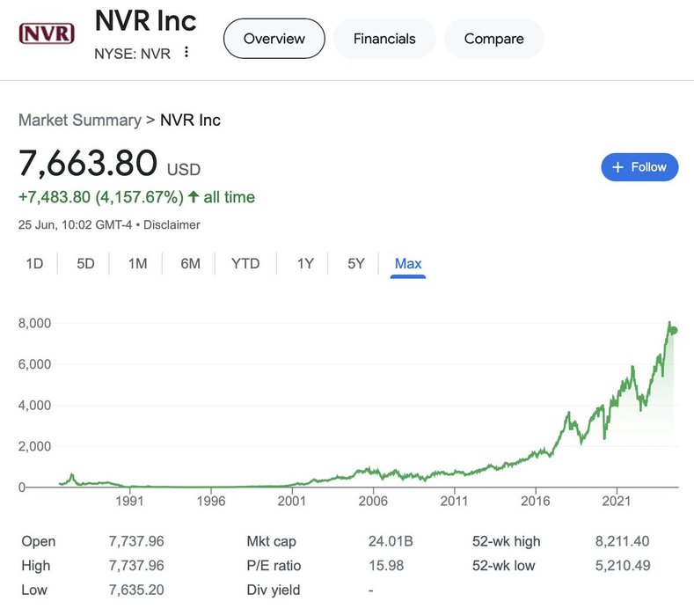The image size is (694, 616).
Task: Open the Market Summary breadcrumb link
Action: point(79,120)
